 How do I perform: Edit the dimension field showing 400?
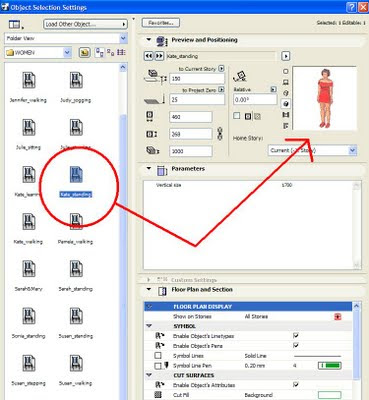(x=191, y=117)
